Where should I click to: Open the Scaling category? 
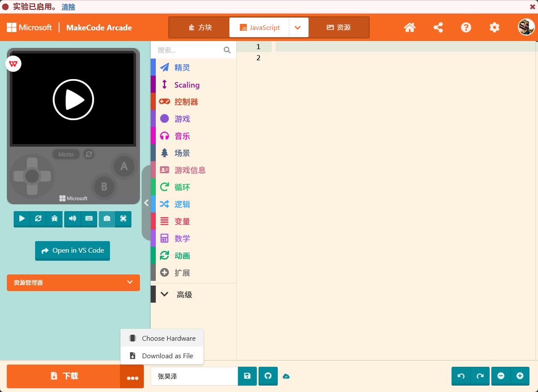193,85
